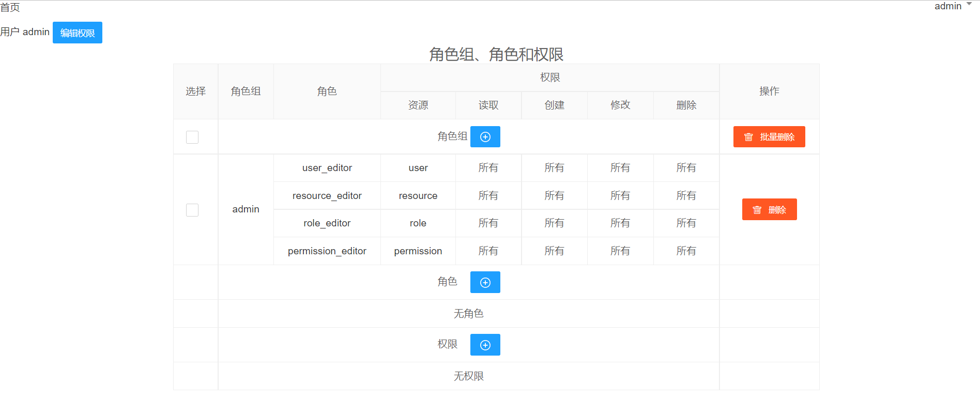This screenshot has width=980, height=399.
Task: Click the 角色组、角色和权限 table title
Action: coord(496,54)
